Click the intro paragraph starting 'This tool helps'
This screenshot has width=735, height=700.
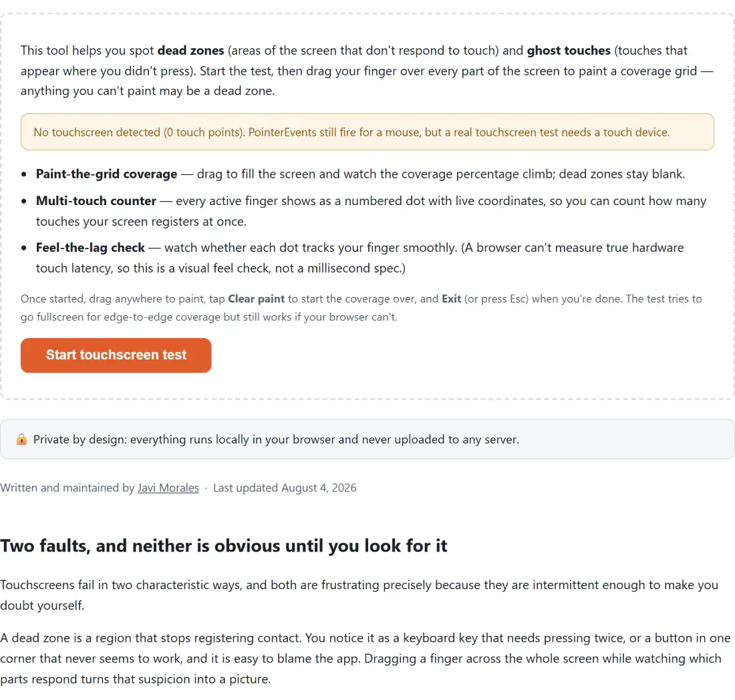367,70
